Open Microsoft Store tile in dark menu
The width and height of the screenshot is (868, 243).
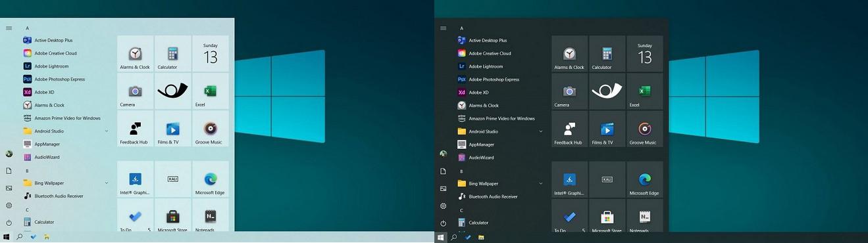pyautogui.click(x=607, y=216)
